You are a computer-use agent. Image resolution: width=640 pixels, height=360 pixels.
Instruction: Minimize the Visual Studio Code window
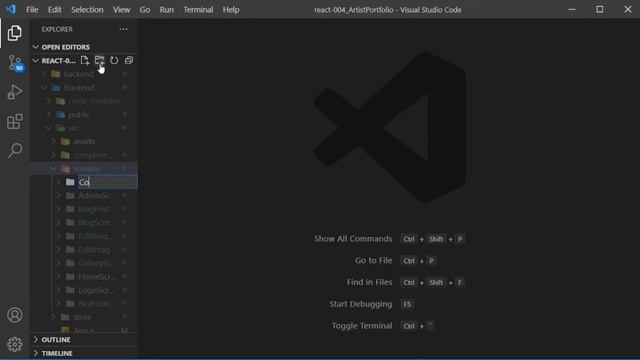point(572,9)
